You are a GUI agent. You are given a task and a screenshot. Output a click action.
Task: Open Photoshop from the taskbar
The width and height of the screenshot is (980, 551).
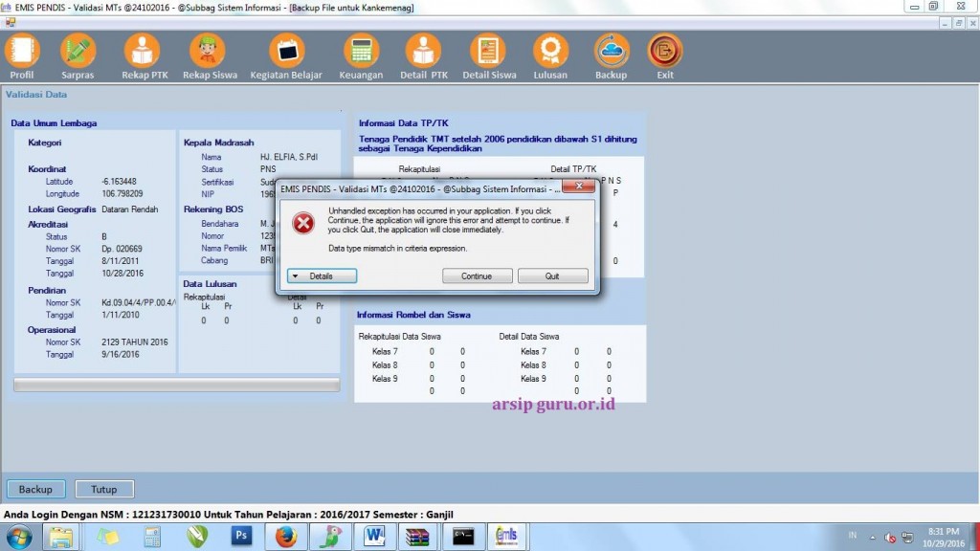241,536
